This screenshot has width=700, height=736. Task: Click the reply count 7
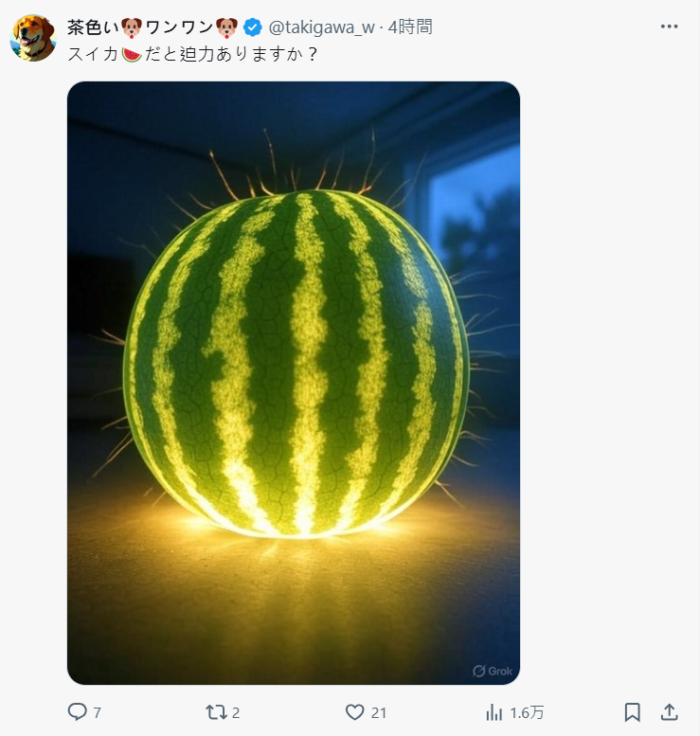98,712
